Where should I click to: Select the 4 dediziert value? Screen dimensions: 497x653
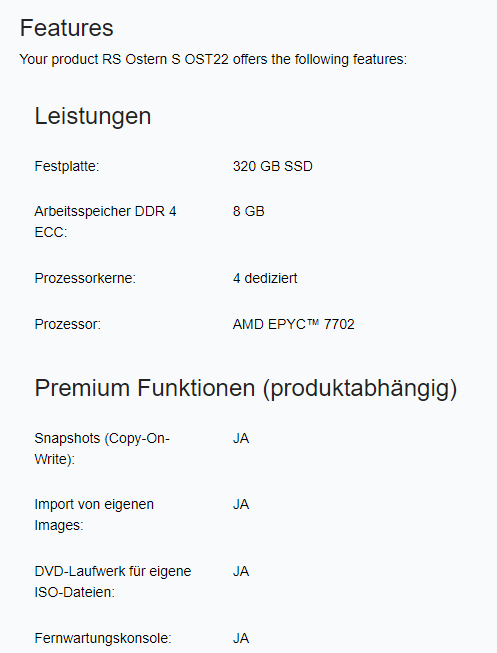tap(265, 278)
